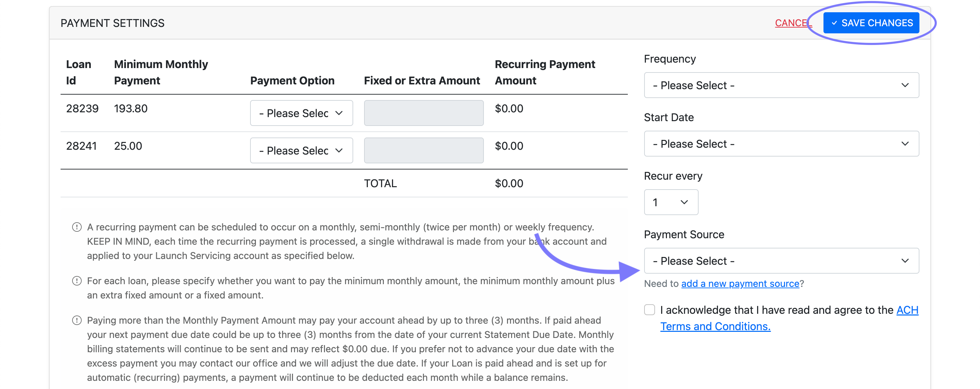This screenshot has width=980, height=389.
Task: Click the Frequency dropdown chevron arrow
Action: tap(905, 85)
